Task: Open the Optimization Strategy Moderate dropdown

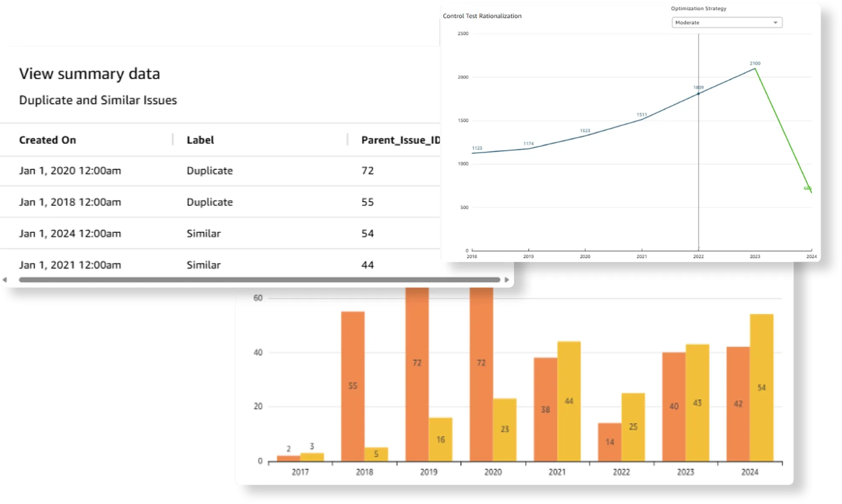Action: pyautogui.click(x=726, y=23)
